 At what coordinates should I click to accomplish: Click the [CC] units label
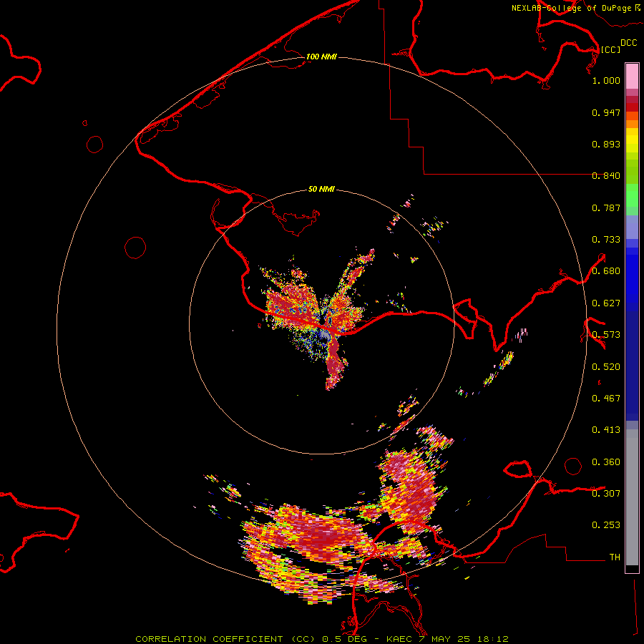[x=610, y=49]
